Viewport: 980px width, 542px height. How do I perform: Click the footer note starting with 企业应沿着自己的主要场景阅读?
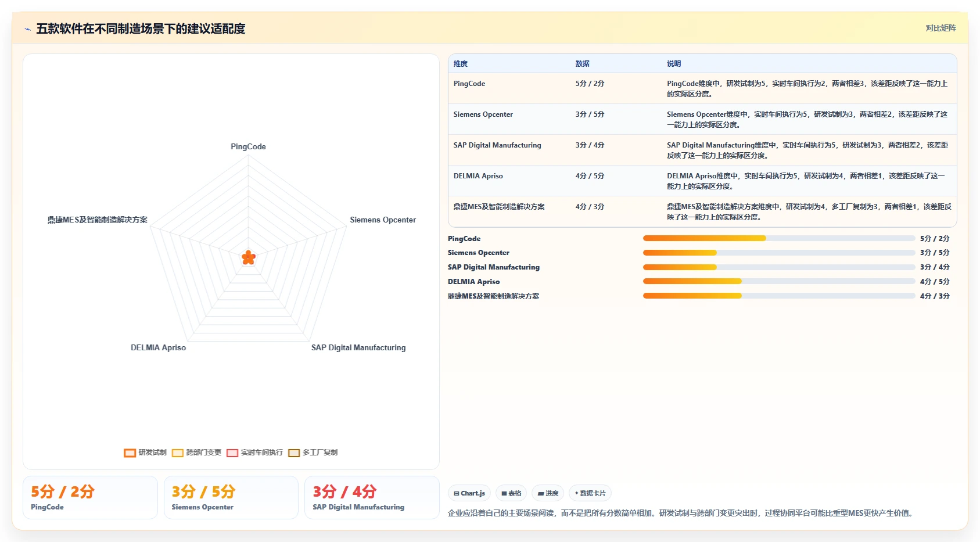click(x=681, y=513)
